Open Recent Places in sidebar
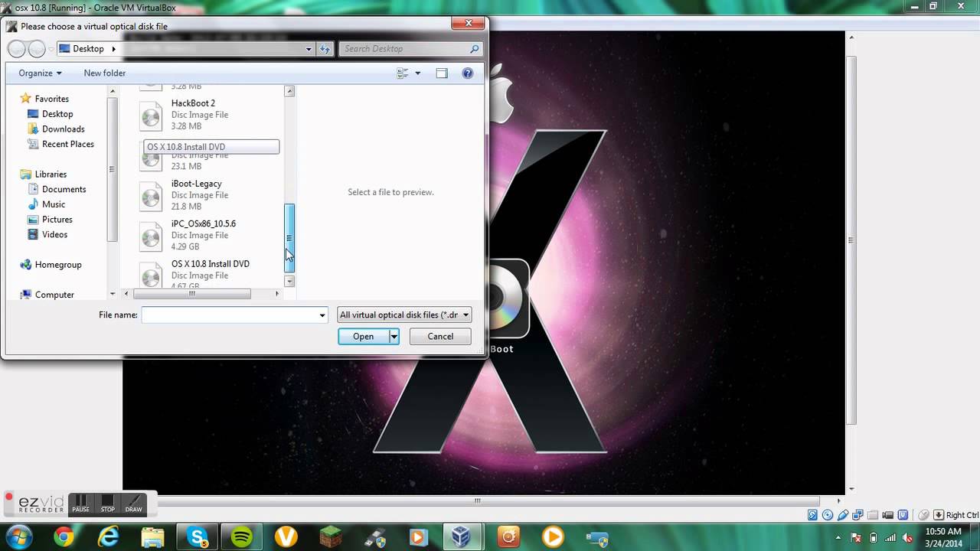 (67, 144)
